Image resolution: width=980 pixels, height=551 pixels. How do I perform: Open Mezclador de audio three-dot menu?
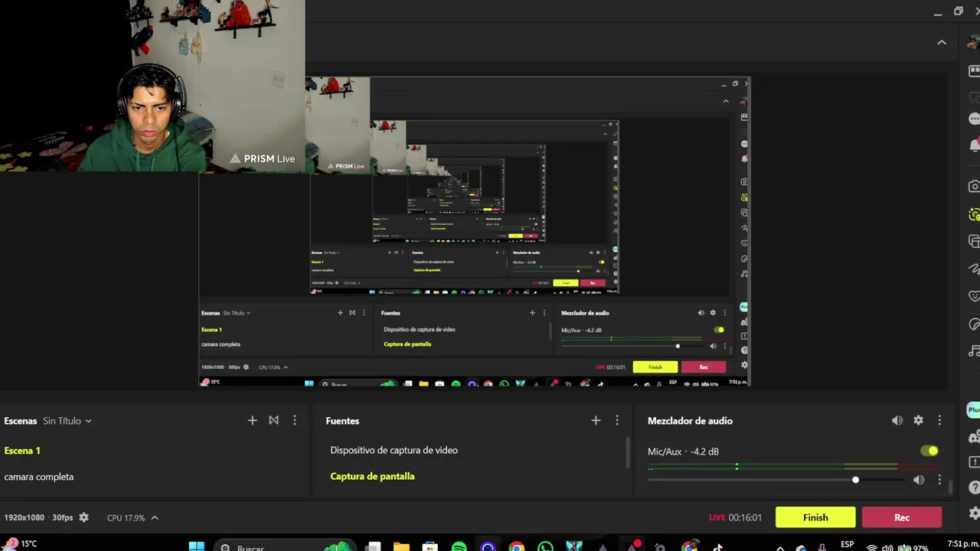939,420
